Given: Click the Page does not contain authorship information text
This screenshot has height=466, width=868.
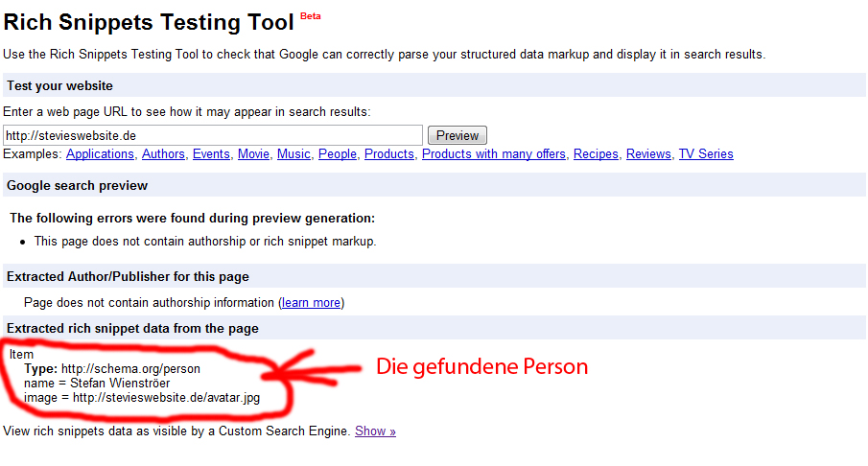Looking at the screenshot, I should pos(149,303).
